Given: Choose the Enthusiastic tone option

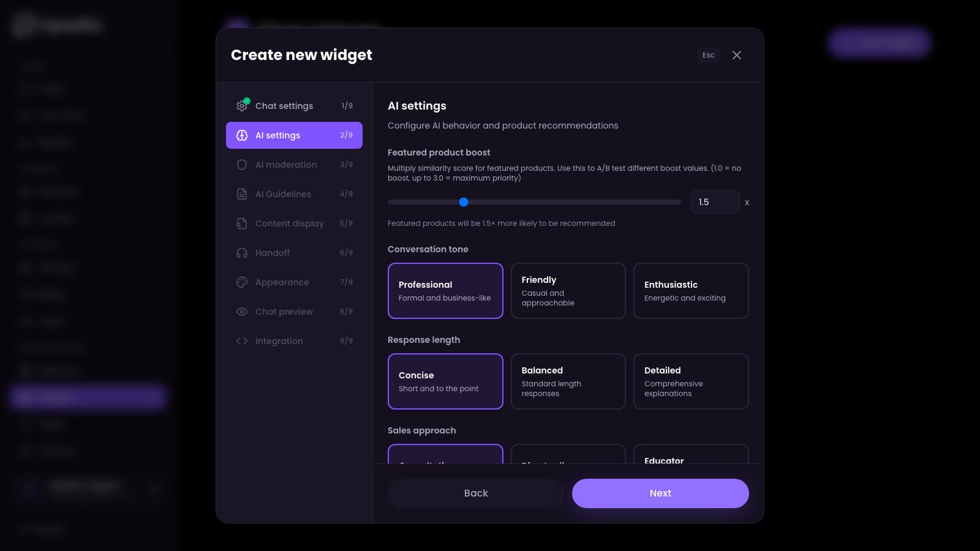Looking at the screenshot, I should [x=691, y=291].
